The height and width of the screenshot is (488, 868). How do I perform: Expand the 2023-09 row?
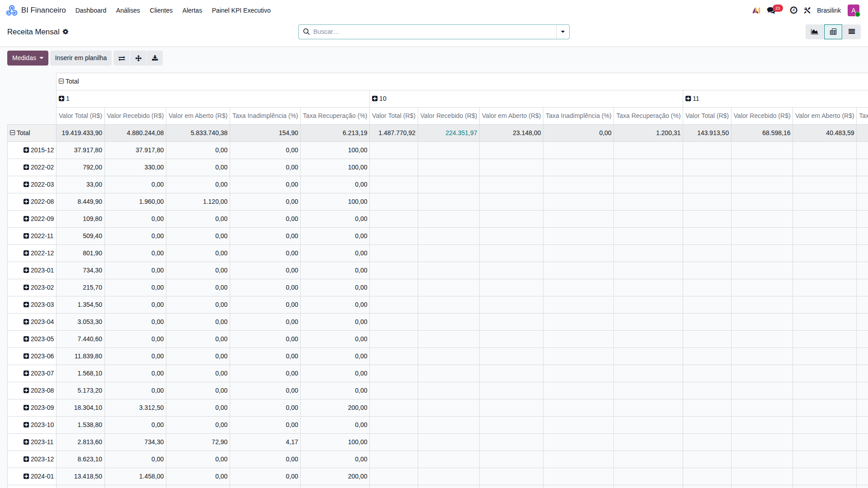coord(38,408)
